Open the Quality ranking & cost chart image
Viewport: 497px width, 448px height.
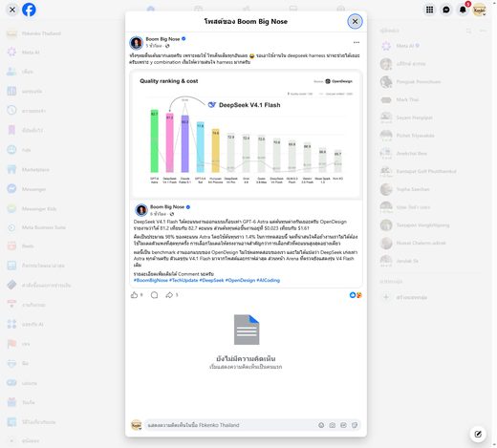[x=246, y=135]
